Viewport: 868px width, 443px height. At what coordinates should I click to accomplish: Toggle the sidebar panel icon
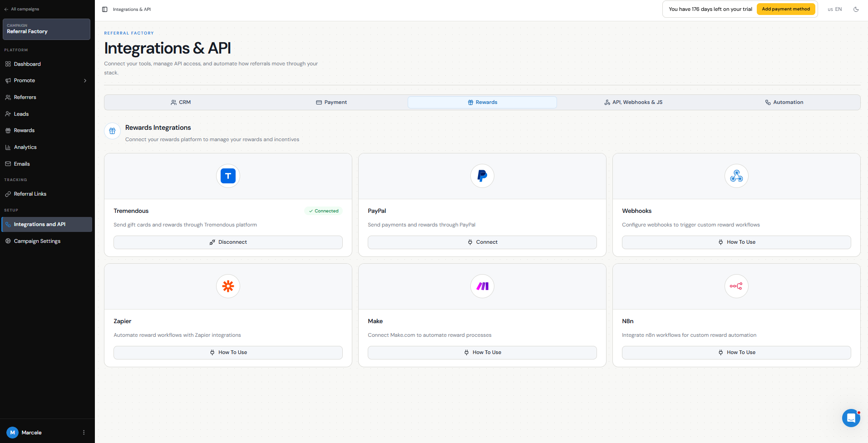[x=105, y=9]
